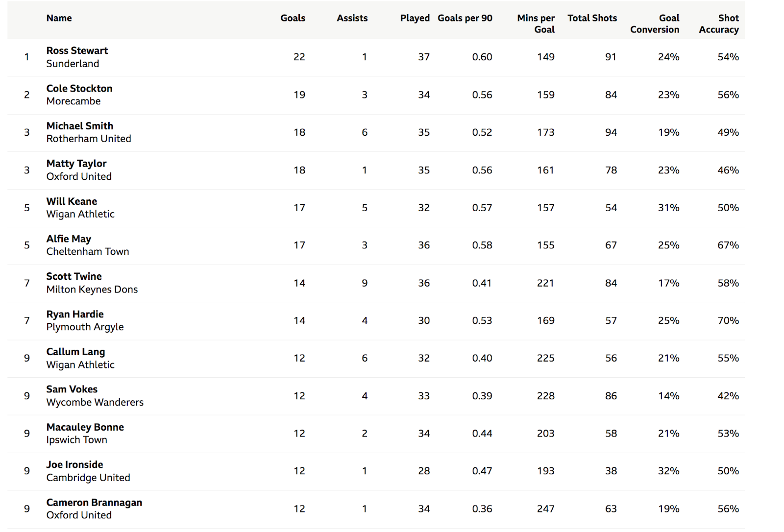This screenshot has height=532, width=784.
Task: Click Will Keane's name
Action: pyautogui.click(x=72, y=201)
